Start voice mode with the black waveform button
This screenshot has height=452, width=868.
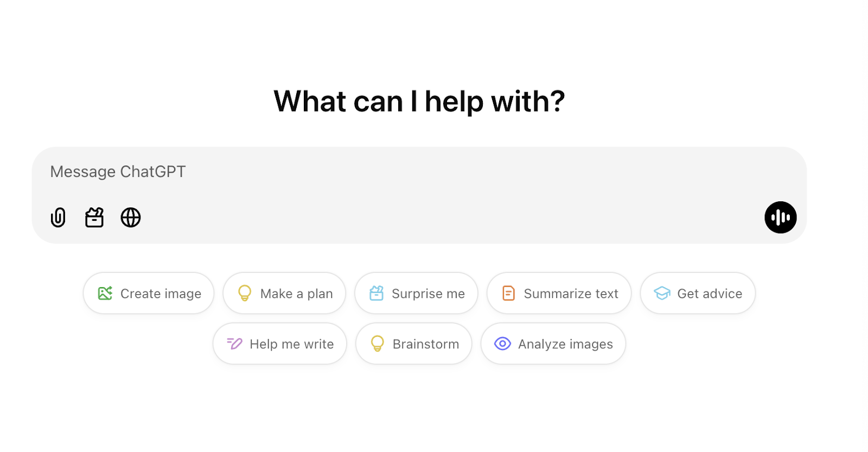(x=780, y=218)
